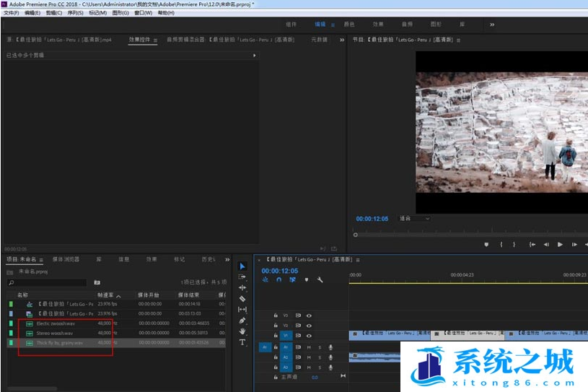Switch to the 颜色 workspace
This screenshot has height=392, width=588.
pos(348,24)
